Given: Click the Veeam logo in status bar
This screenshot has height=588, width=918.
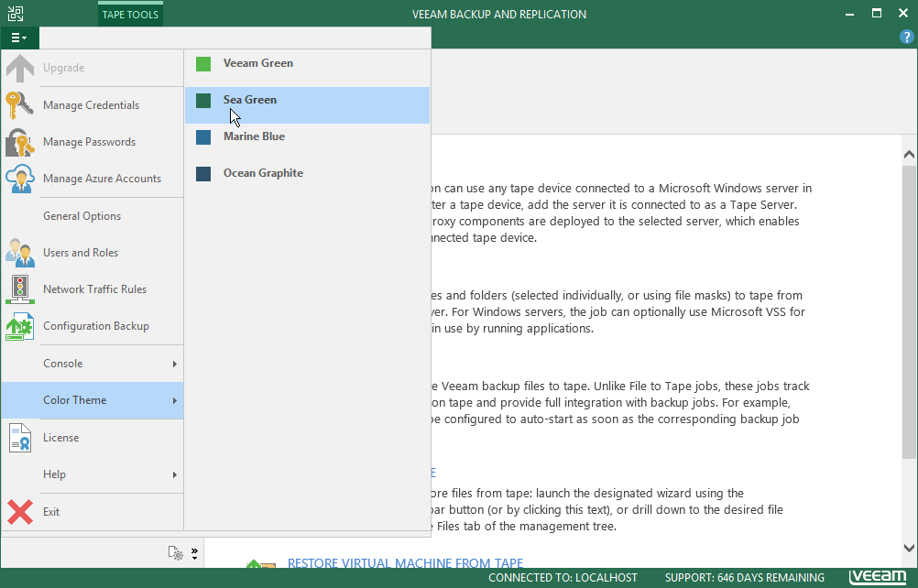Looking at the screenshot, I should 878,577.
